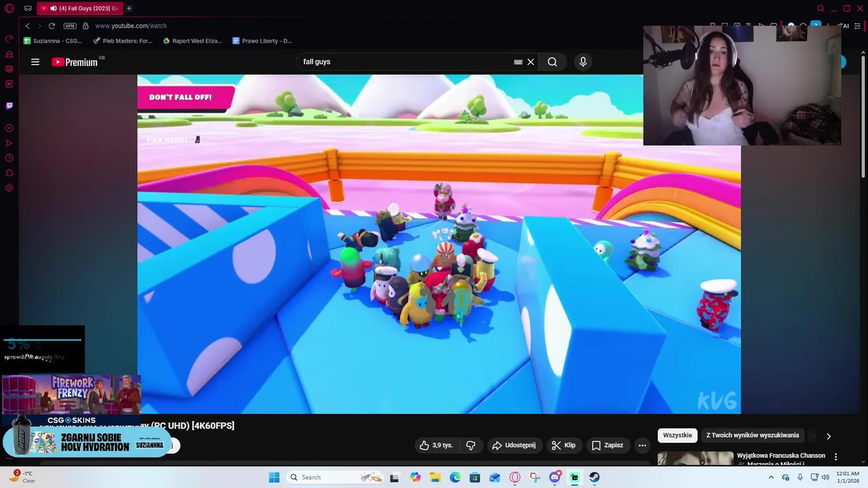Open Microsoft Edge from taskbar
This screenshot has height=488, width=868.
point(455,477)
